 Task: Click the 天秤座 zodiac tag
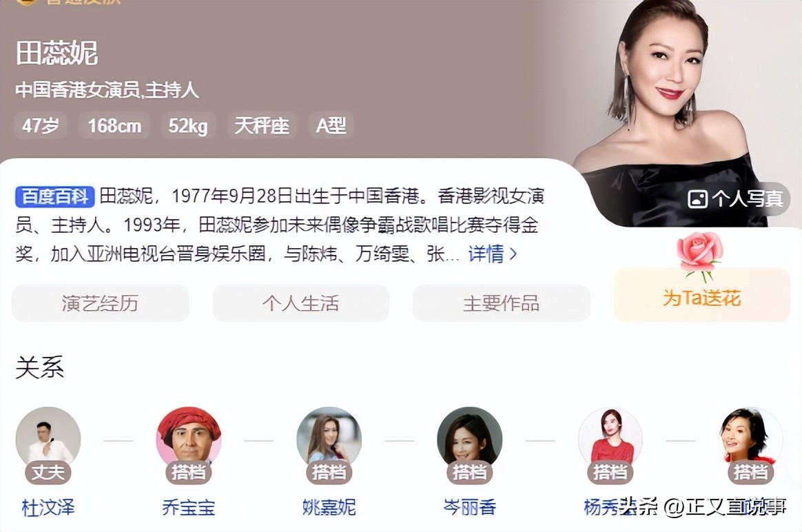tap(262, 125)
